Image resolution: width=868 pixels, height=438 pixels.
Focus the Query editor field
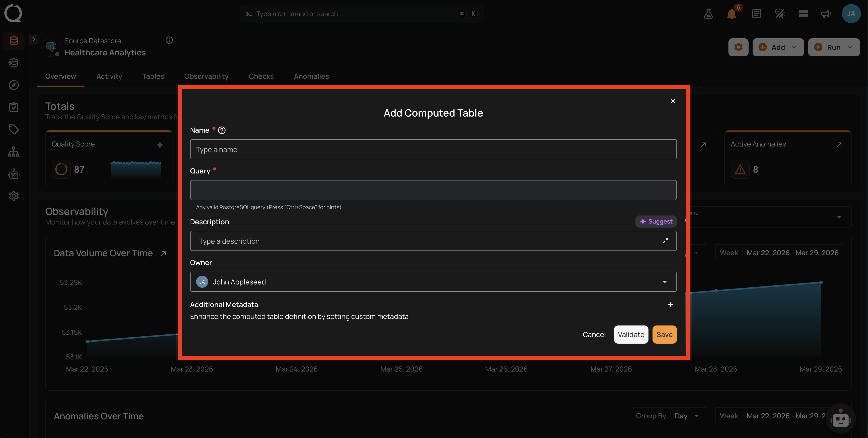coord(433,190)
